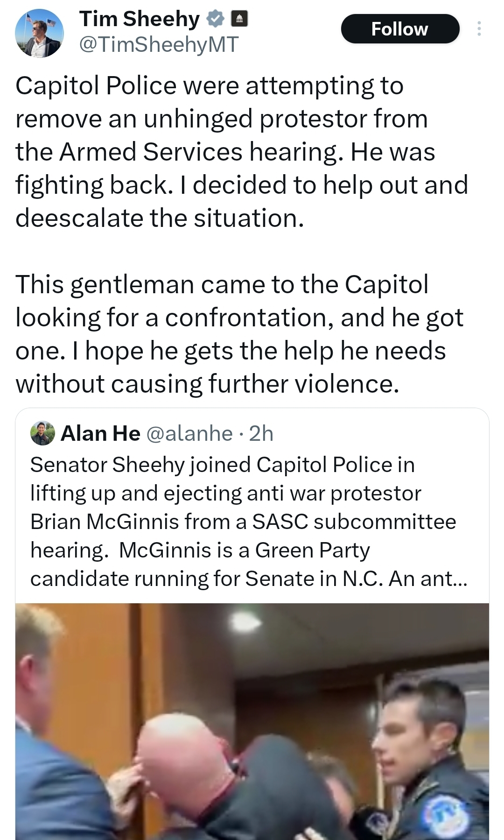Click Alan He's small avatar
This screenshot has width=504, height=840.
point(42,434)
